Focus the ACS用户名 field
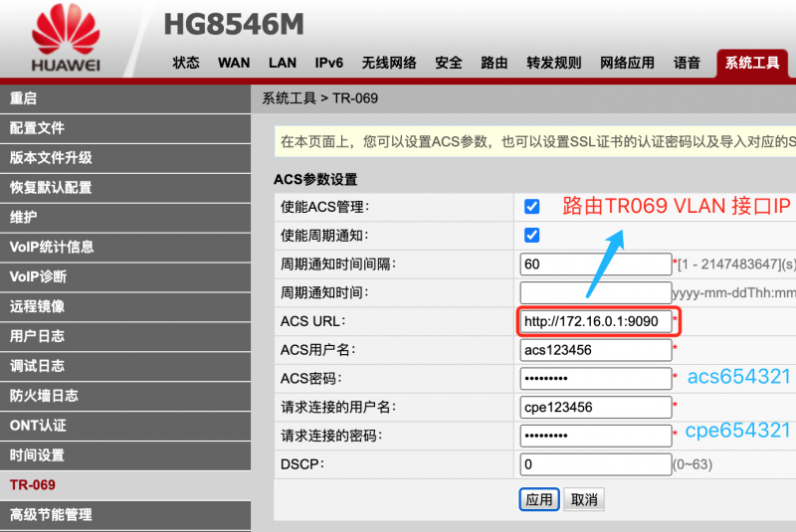Viewport: 796px width, 532px height. pos(595,350)
